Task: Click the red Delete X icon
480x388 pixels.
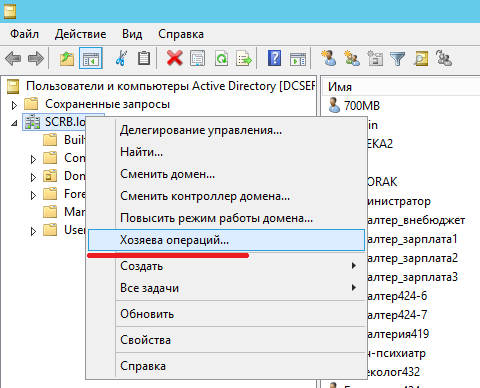Action: pos(174,59)
